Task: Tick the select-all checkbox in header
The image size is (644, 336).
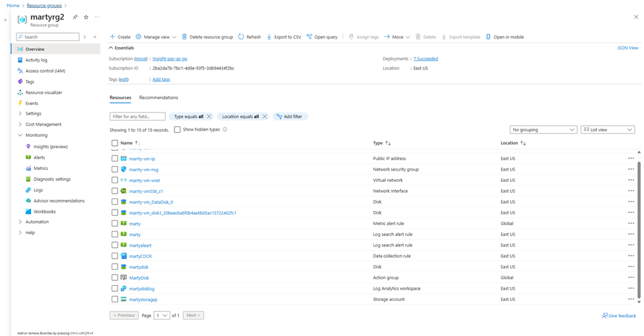Action: click(x=115, y=143)
